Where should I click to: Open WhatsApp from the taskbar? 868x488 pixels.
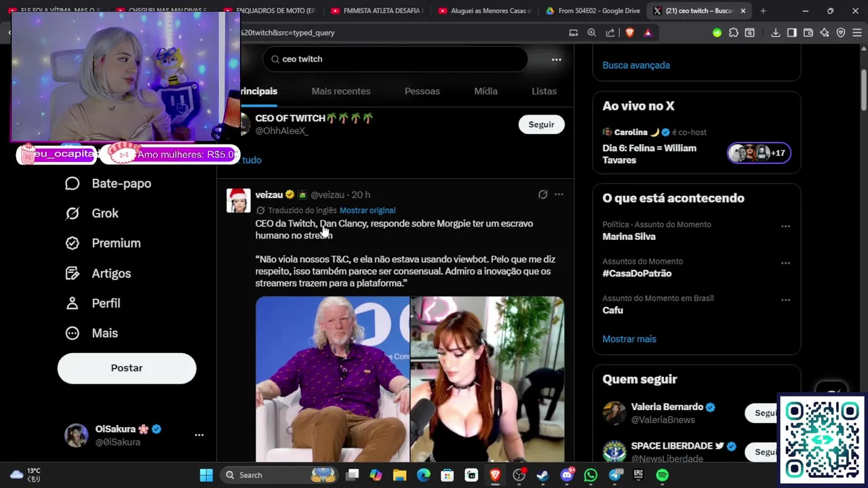[x=591, y=475]
